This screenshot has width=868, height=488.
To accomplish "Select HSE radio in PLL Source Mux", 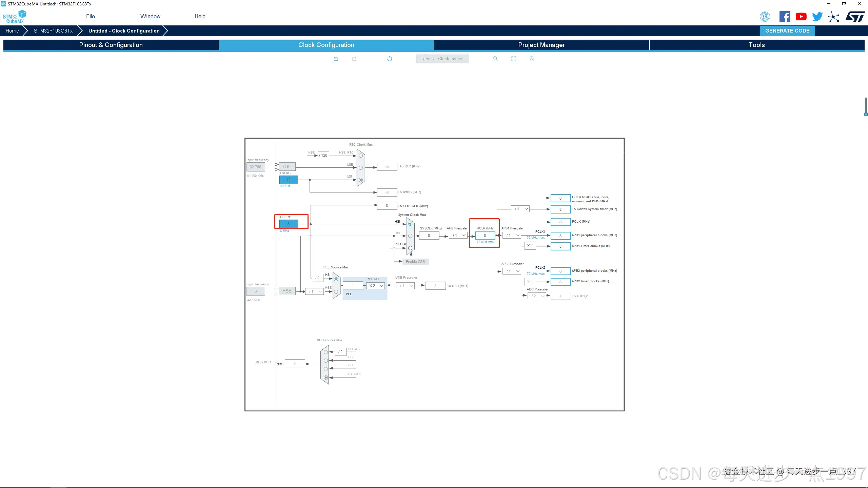I will pyautogui.click(x=336, y=291).
